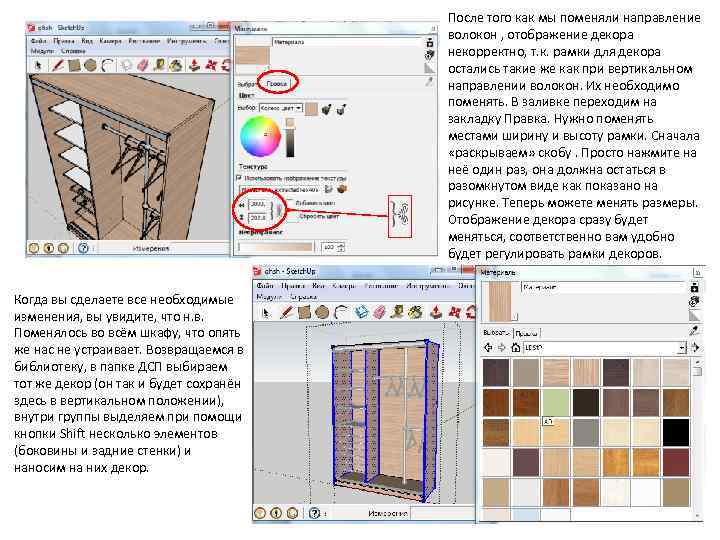The width and height of the screenshot is (720, 540).
Task: Switch to Правка tab in the color-wheel Materials panel
Action: [277, 83]
